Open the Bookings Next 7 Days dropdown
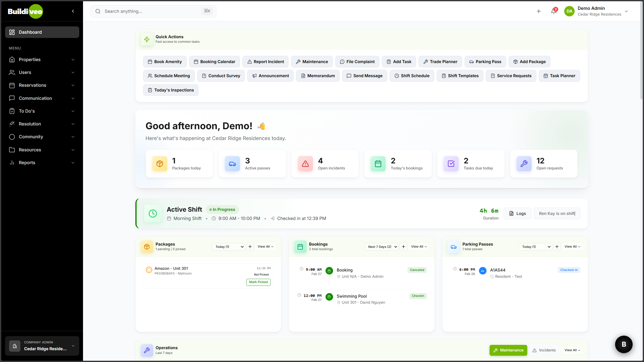The image size is (644, 362). [x=381, y=247]
